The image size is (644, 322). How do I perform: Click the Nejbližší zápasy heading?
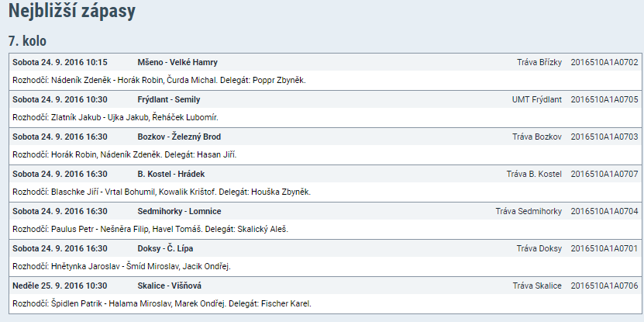pyautogui.click(x=72, y=12)
